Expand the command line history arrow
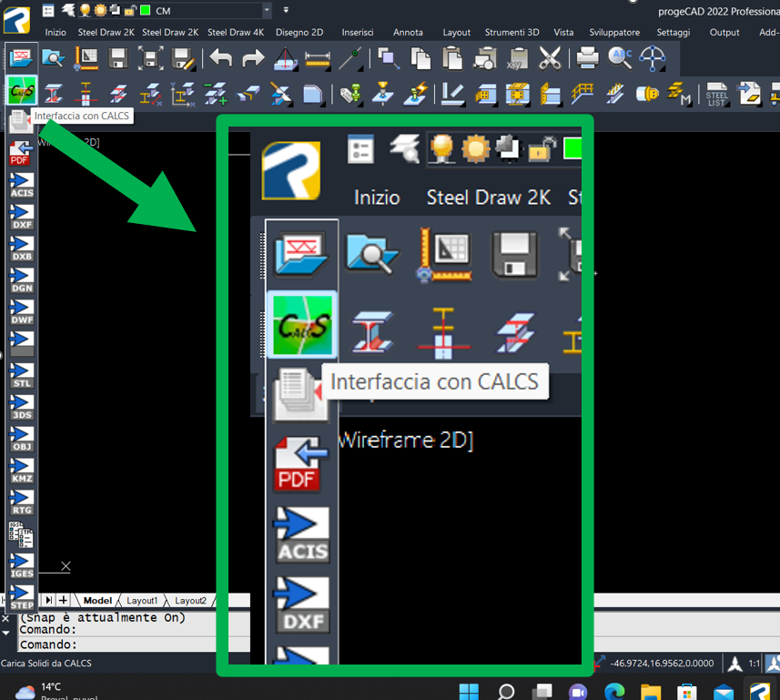 [6, 633]
